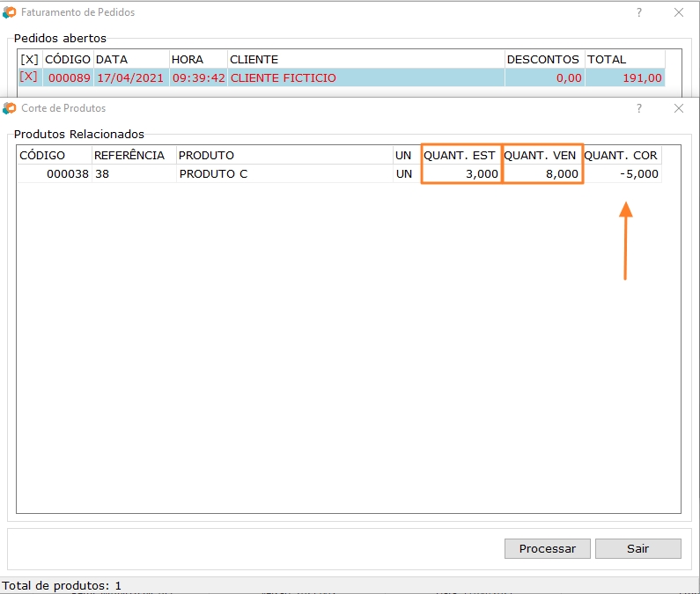Sort by the REFERÊNCIA column header

[x=129, y=156]
